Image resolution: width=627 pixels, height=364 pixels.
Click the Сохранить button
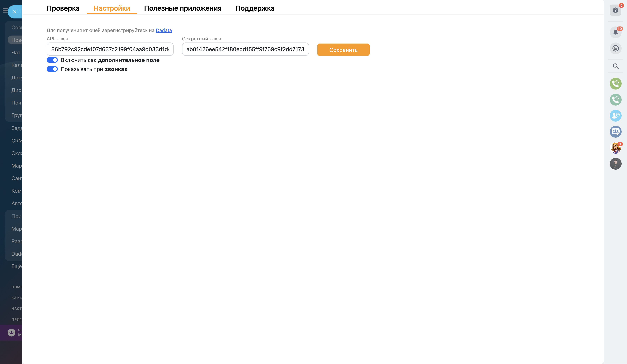343,49
